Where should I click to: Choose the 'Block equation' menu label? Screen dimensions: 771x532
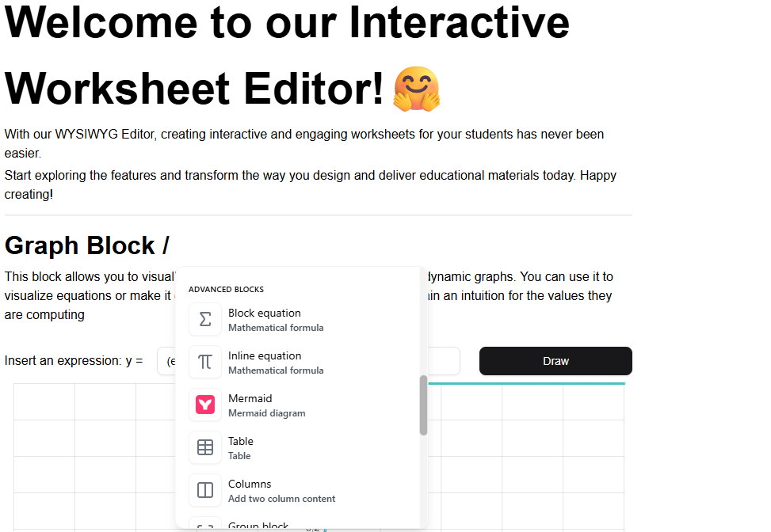[264, 313]
